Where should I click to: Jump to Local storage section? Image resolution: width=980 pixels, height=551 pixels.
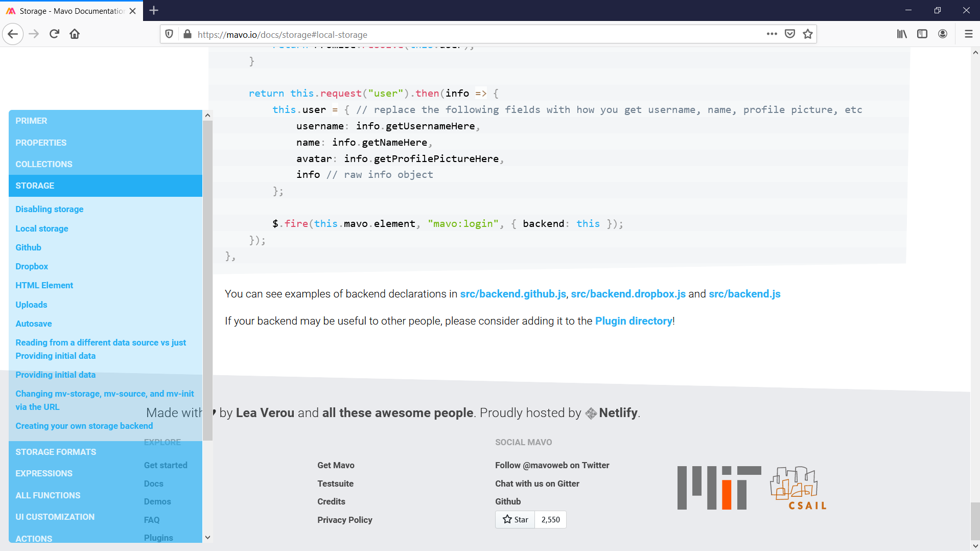(x=41, y=228)
